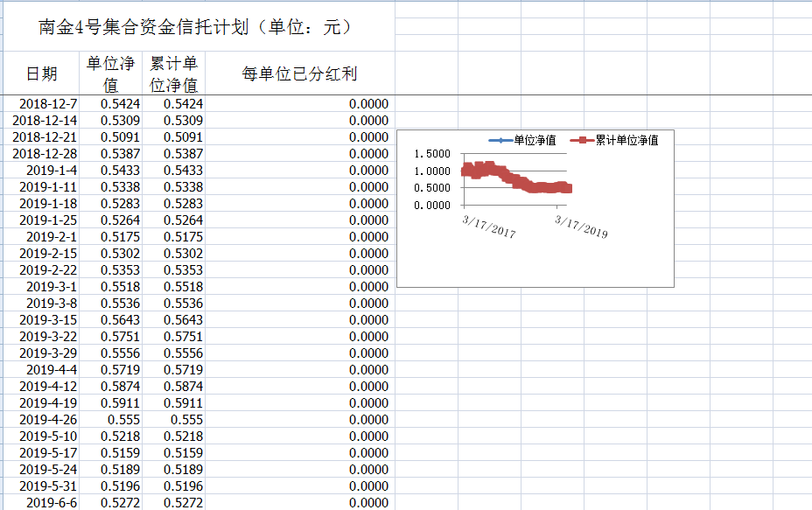Select date cell 2019-1-11
This screenshot has width=812, height=510.
(x=41, y=186)
